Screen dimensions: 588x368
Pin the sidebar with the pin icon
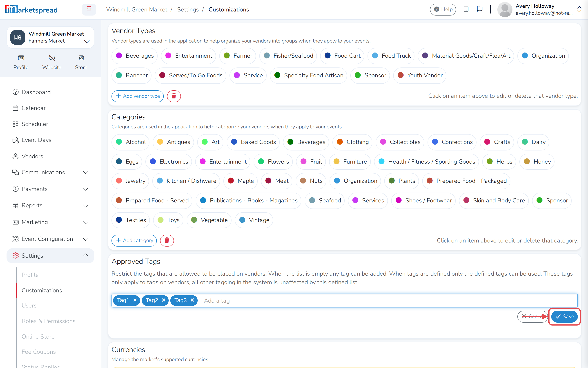click(89, 9)
